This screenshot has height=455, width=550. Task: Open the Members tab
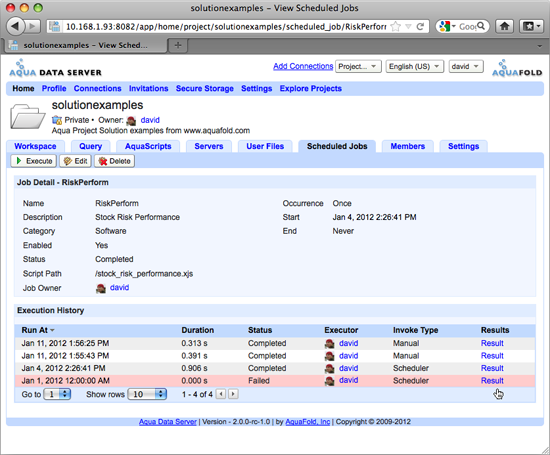click(x=408, y=146)
